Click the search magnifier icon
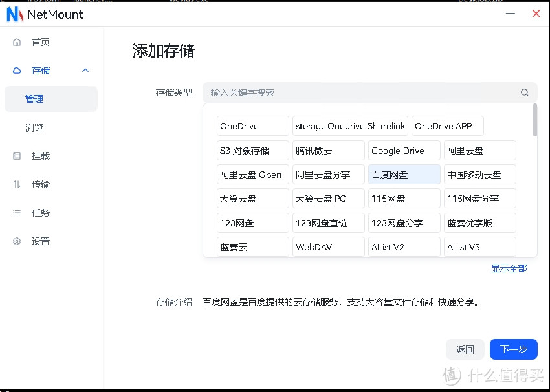Screen dimensions: 550x392 (x=524, y=93)
